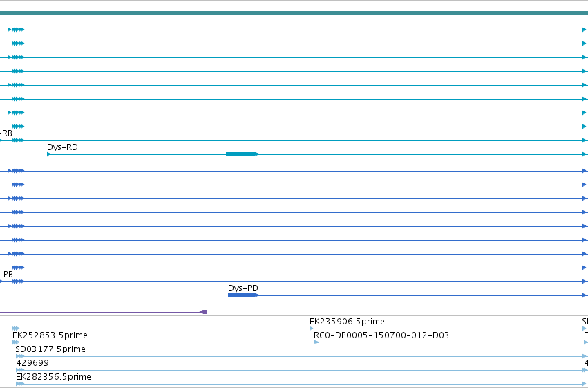
Task: Click the arrowhead cluster below 429699
Action: (20, 370)
